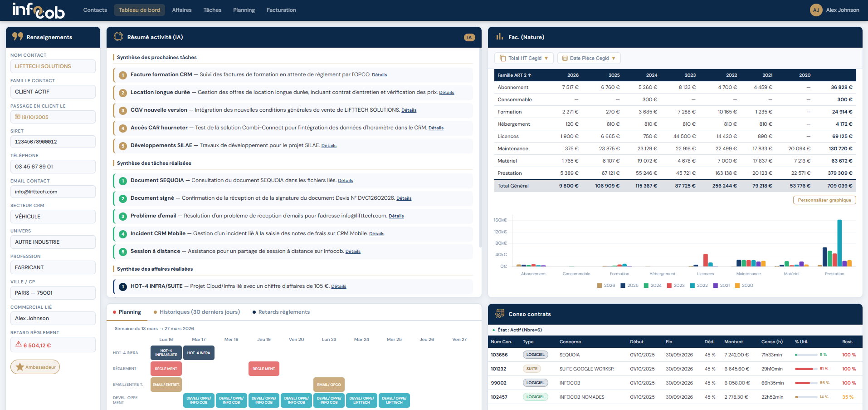Screen dimensions: 868x410
Task: Click the Téléphone field 03 45 67 89 01
Action: (53, 167)
